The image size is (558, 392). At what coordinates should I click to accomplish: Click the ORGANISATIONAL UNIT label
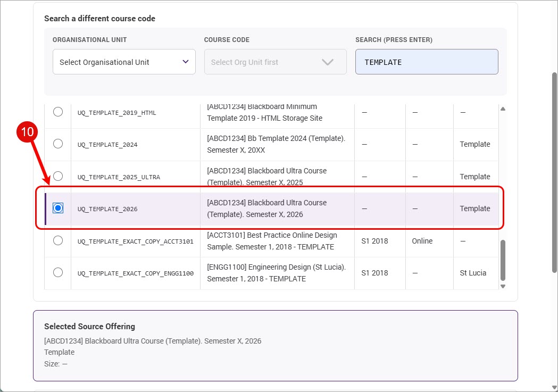pyautogui.click(x=90, y=40)
